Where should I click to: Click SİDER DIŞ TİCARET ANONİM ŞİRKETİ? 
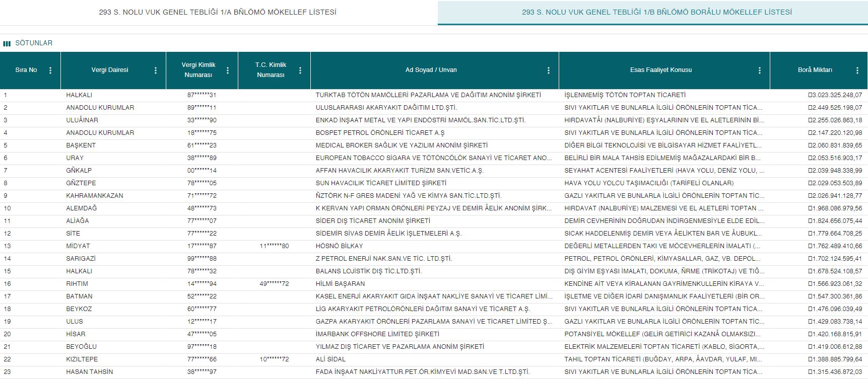tap(373, 221)
